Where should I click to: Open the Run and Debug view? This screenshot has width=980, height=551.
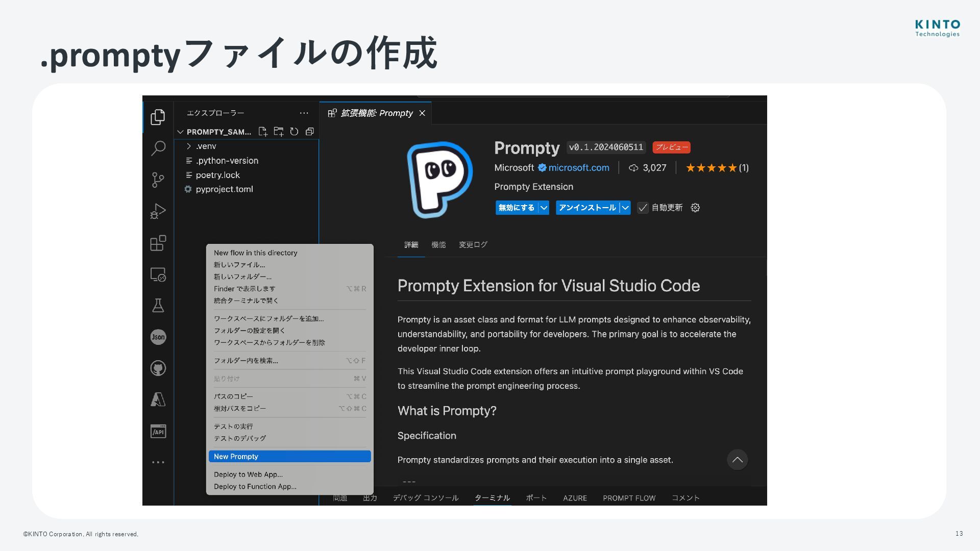pos(158,211)
